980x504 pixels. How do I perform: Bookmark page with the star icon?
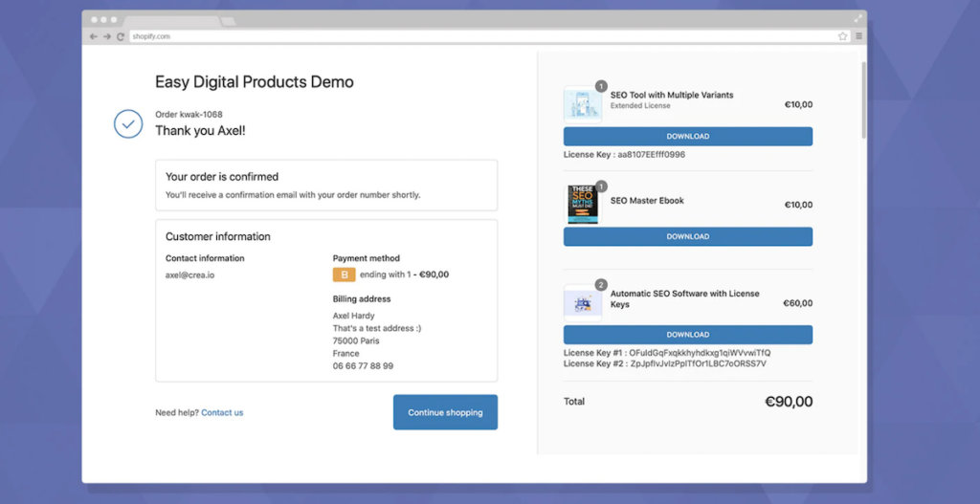[x=842, y=36]
